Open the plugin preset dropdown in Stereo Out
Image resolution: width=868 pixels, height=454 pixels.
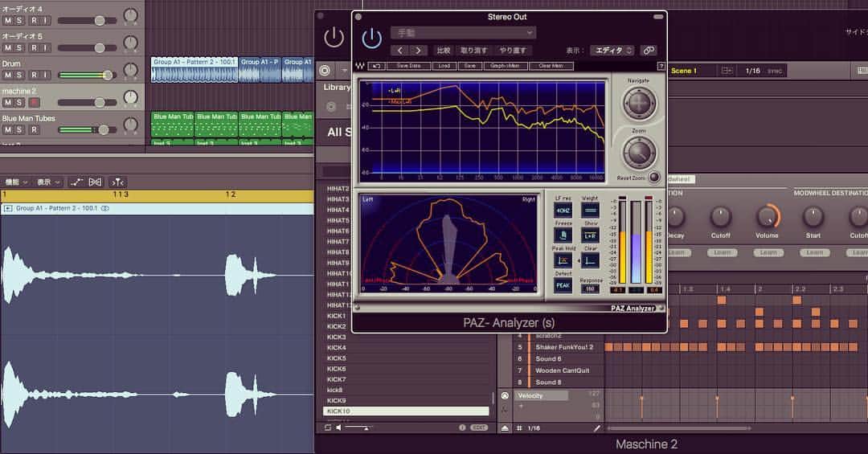(x=464, y=33)
